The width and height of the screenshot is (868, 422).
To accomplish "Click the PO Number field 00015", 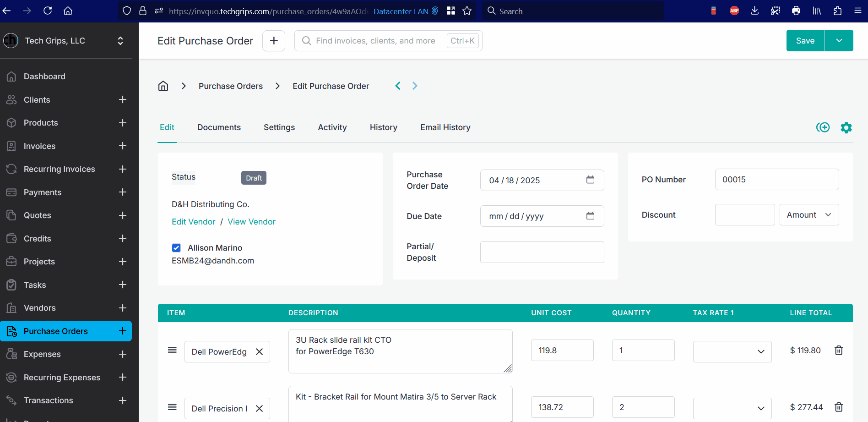I will click(x=777, y=180).
